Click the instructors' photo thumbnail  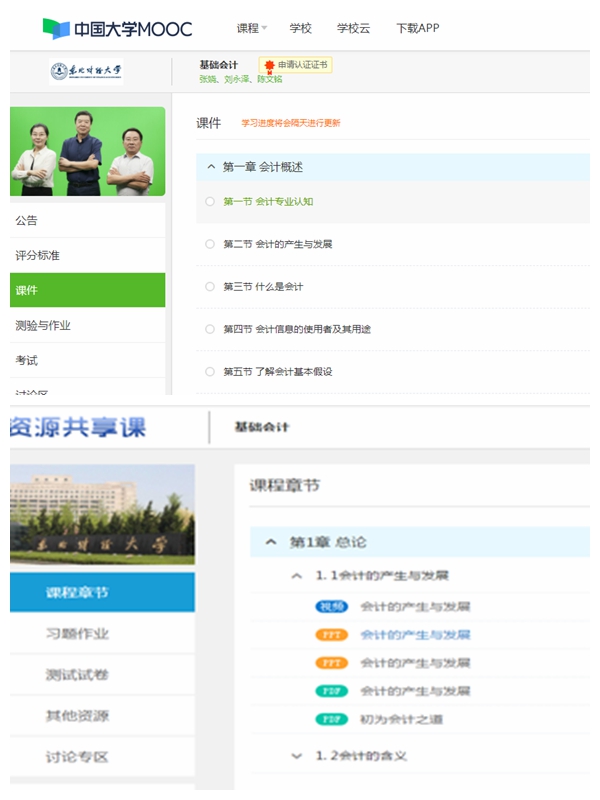(x=88, y=152)
